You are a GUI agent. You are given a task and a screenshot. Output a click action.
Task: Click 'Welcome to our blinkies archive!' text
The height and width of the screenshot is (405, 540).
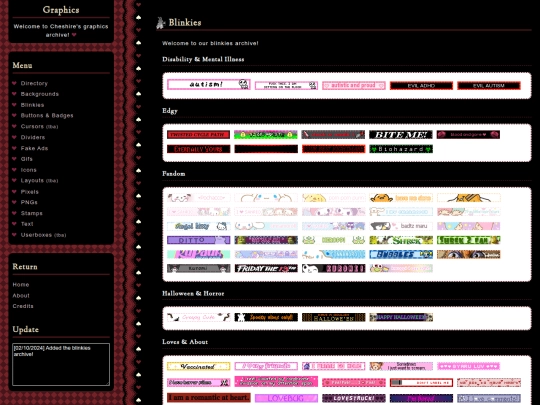tap(210, 43)
